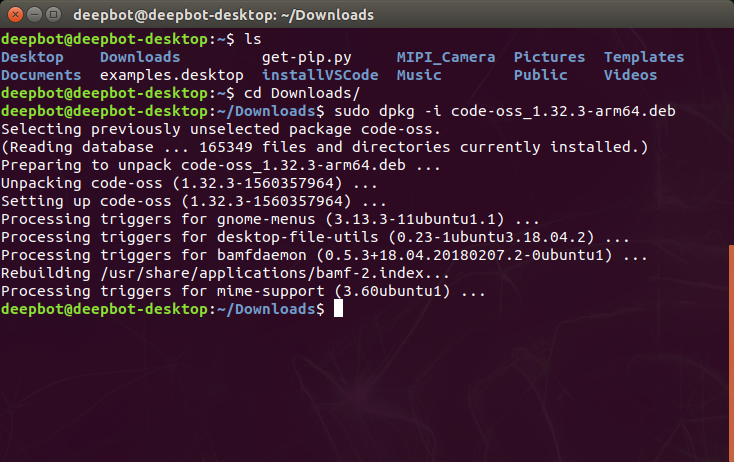Click the terminal scrollbar on the right edge
This screenshot has width=734, height=462.
[x=731, y=353]
